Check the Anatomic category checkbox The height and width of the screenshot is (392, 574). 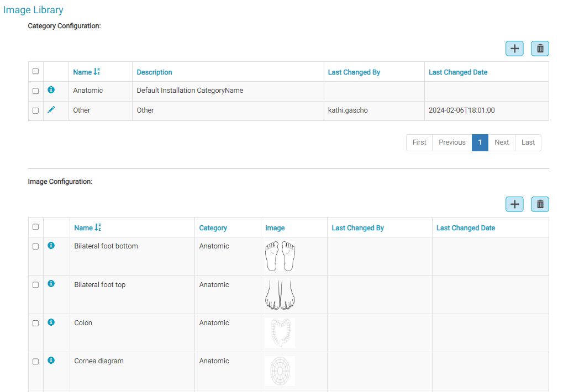36,91
